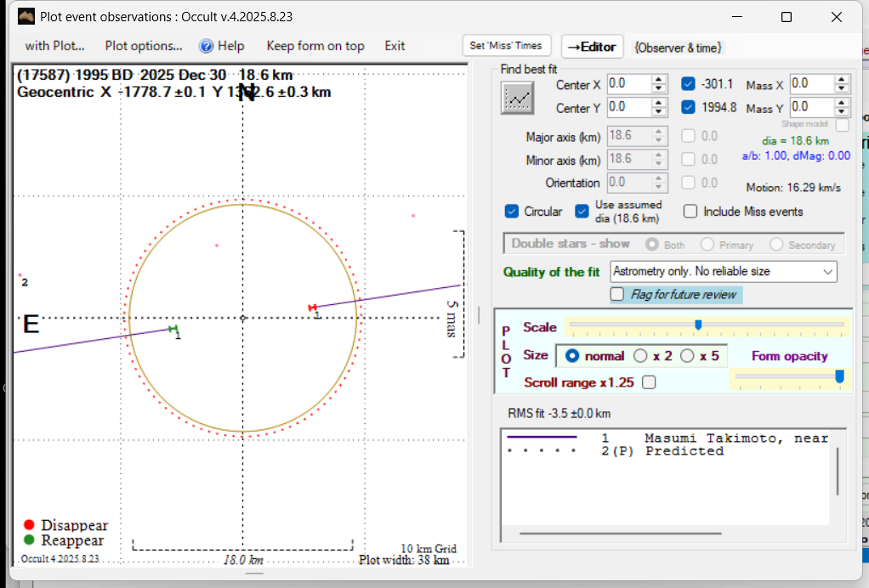Click the Find best fit graph icon

pyautogui.click(x=517, y=99)
